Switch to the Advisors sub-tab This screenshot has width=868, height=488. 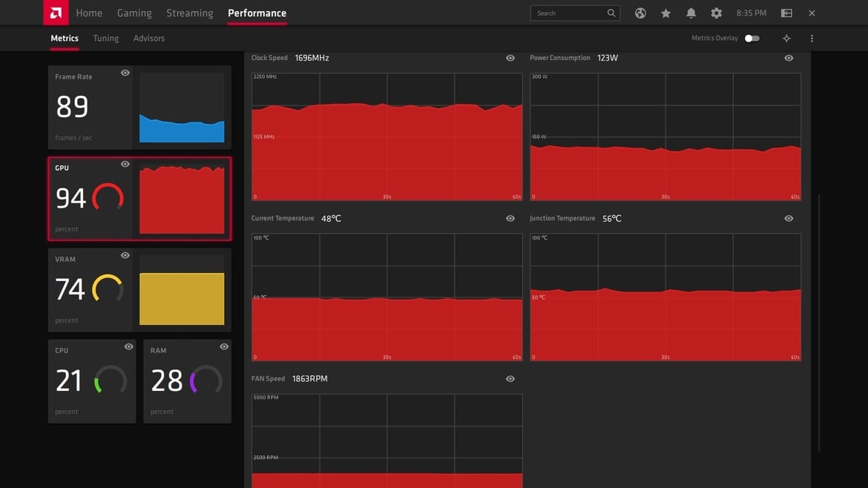[x=149, y=38]
